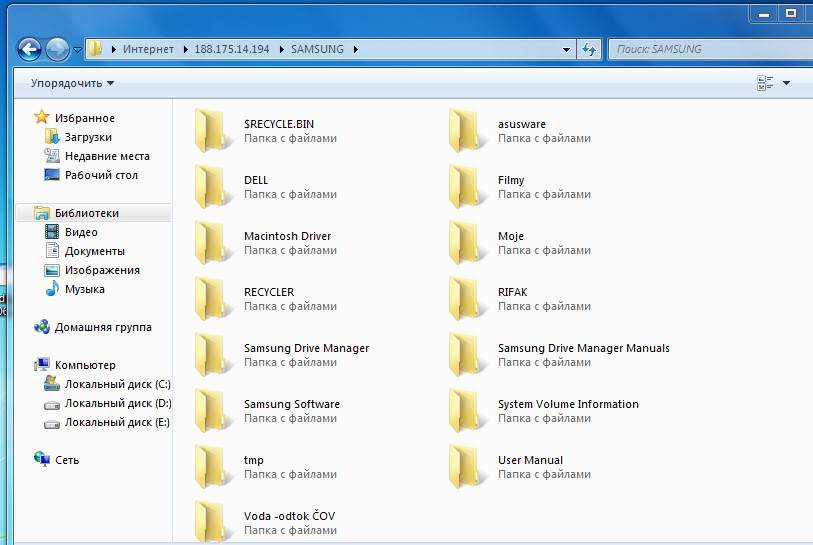Open the Упорядочить dropdown menu
This screenshot has width=813, height=545.
tap(72, 83)
